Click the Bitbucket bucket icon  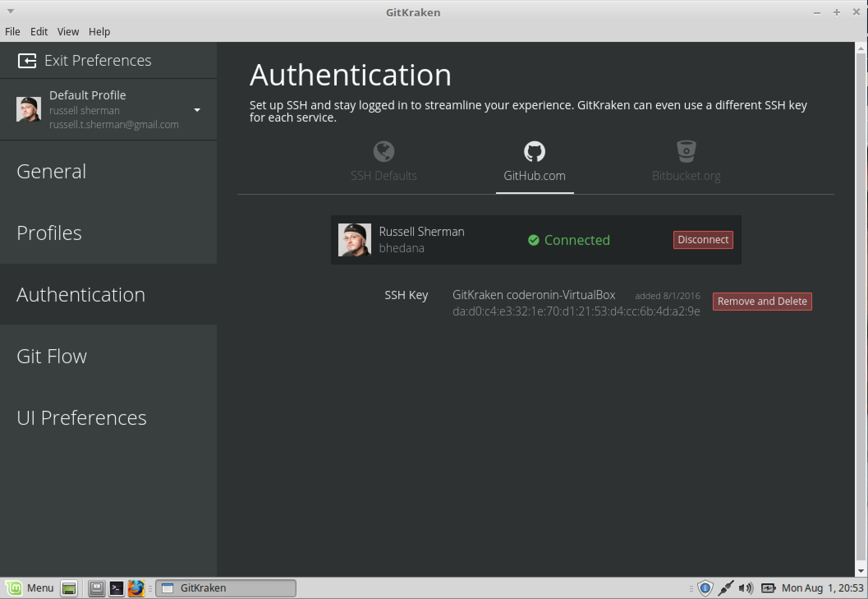tap(686, 151)
